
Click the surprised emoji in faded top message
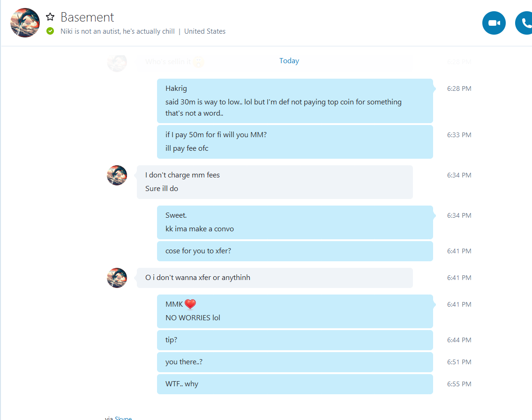pos(199,62)
